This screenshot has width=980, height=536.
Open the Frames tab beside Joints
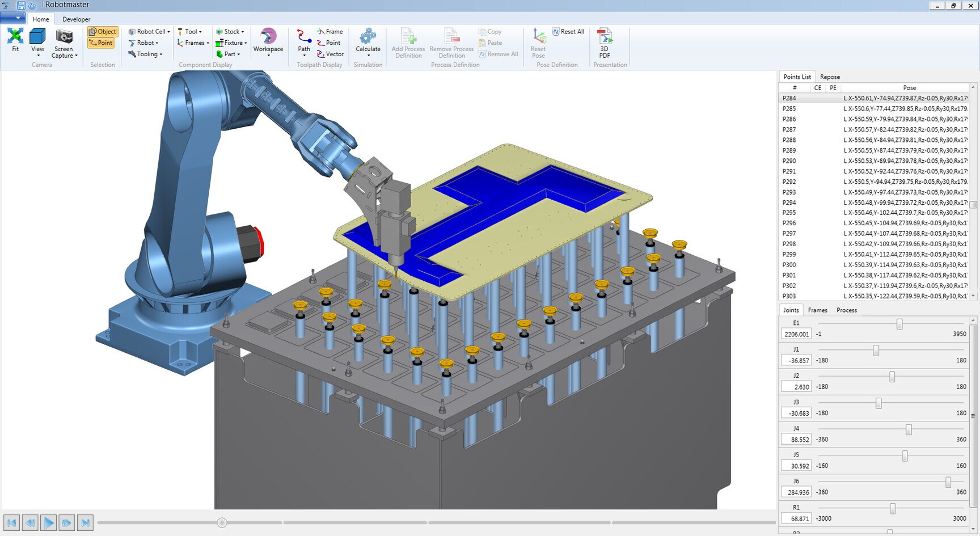coord(817,310)
